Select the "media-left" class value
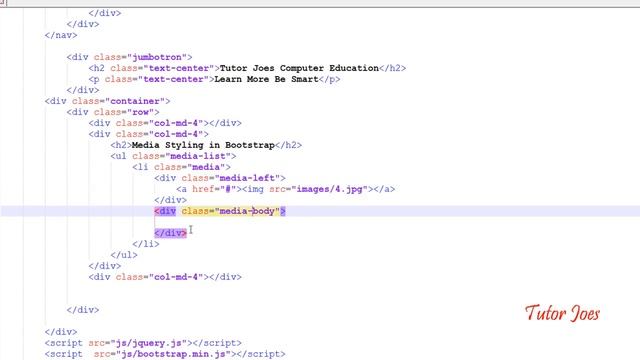 pos(247,178)
